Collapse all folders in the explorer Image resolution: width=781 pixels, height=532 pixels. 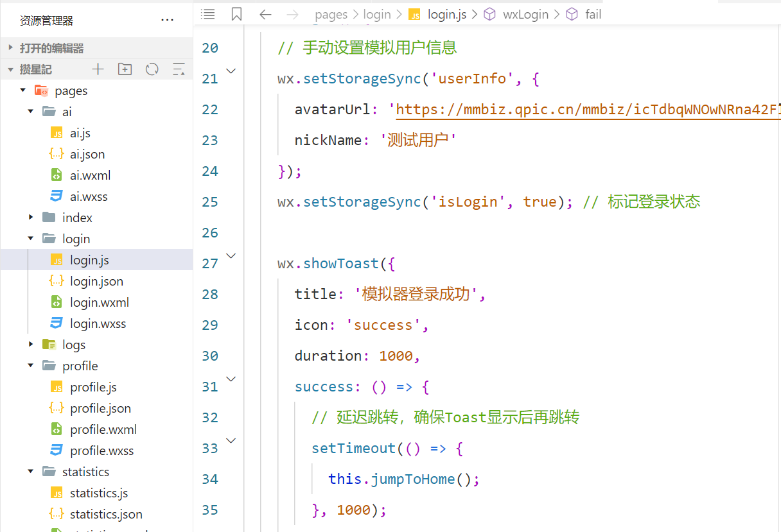(179, 69)
